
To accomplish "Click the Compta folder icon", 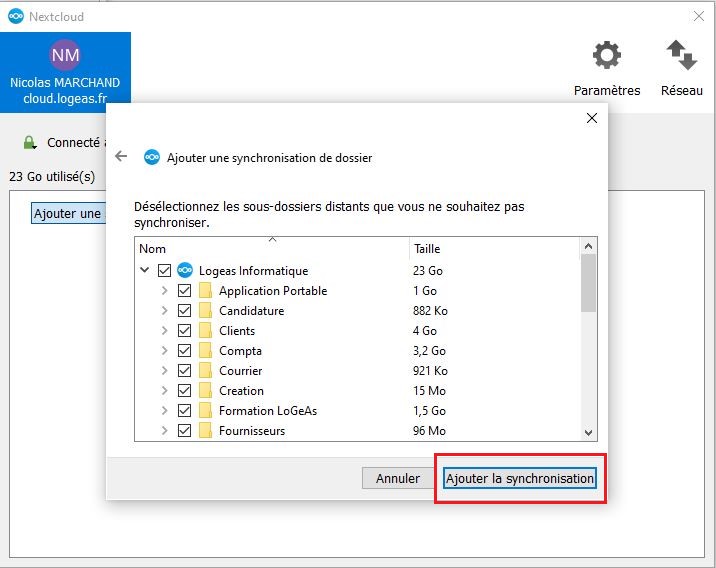I will pyautogui.click(x=205, y=351).
